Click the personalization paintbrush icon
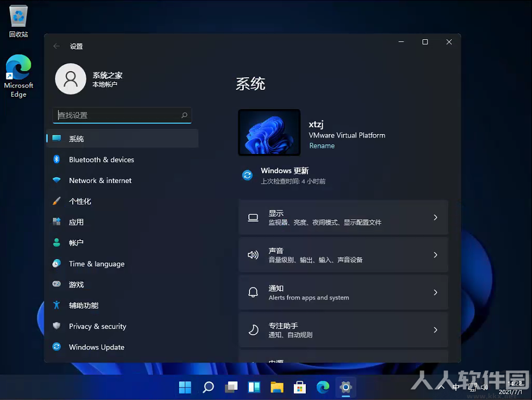The height and width of the screenshot is (400, 532). click(57, 201)
